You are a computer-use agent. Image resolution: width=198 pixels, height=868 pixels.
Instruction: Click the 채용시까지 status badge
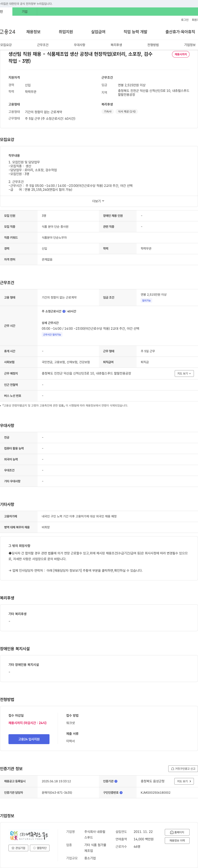tap(181, 54)
